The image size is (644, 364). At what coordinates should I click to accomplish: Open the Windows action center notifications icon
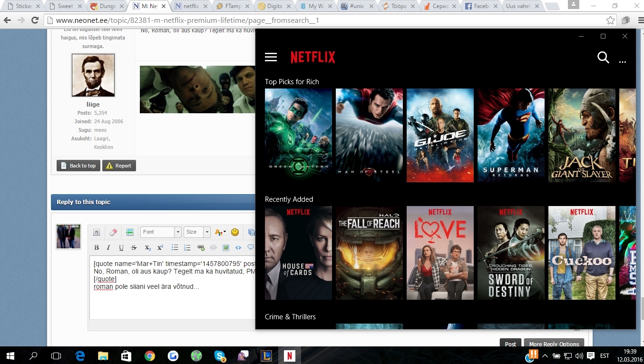[x=590, y=356]
